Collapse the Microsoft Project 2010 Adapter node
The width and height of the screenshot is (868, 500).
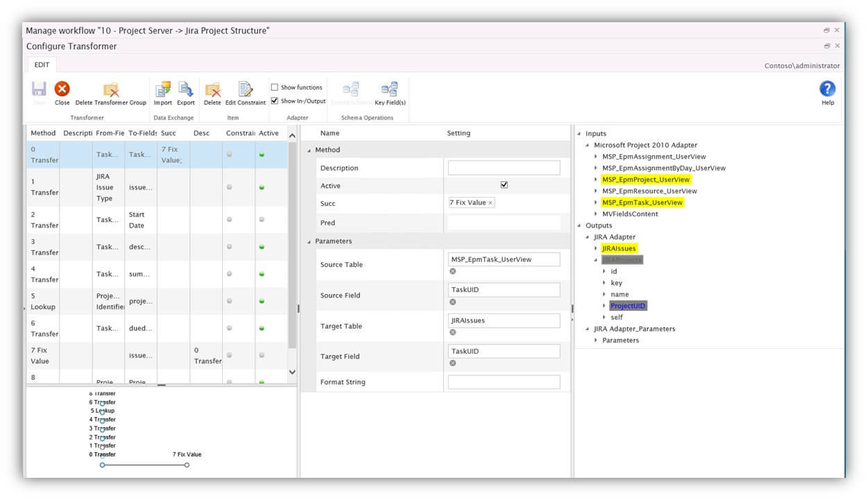pyautogui.click(x=588, y=146)
